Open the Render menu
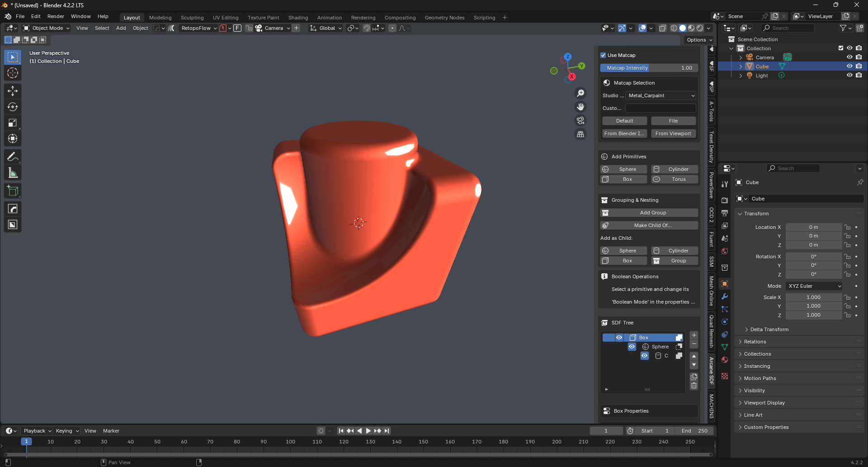Screen dimensions: 868x467 [x=56, y=16]
